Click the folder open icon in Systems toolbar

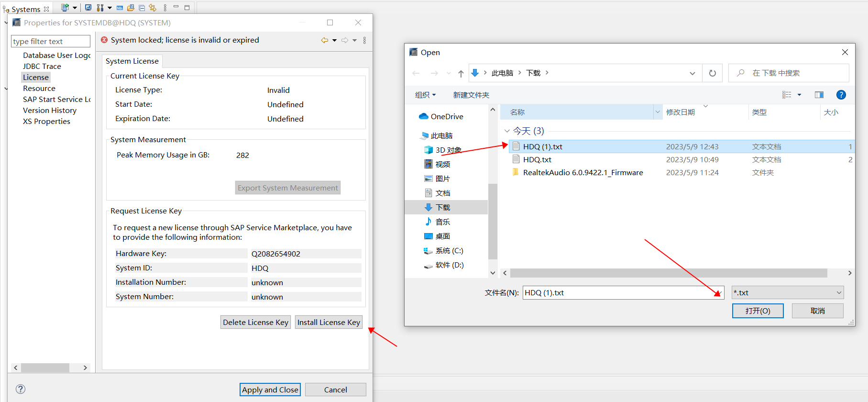(131, 8)
